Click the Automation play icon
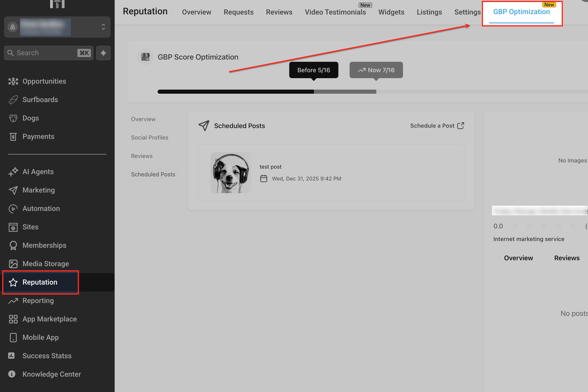This screenshot has width=588, height=392. pos(13,208)
